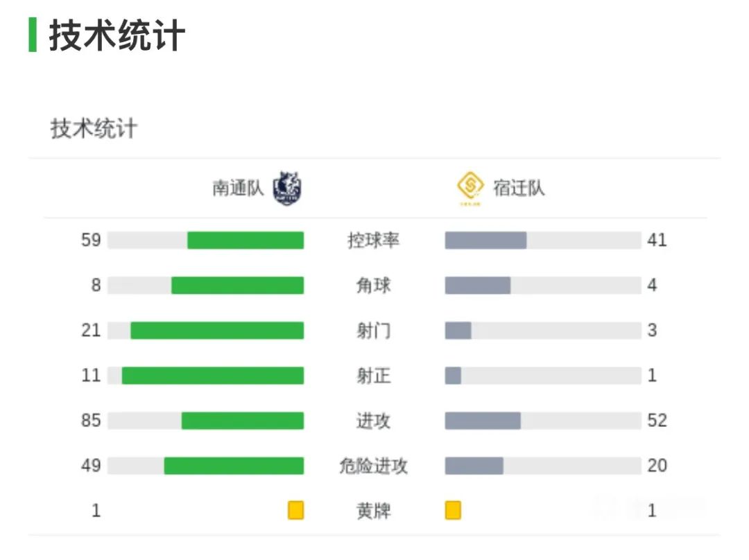Click the green 危险进攻 bar showing 49
The height and width of the screenshot is (560, 749).
[234, 466]
